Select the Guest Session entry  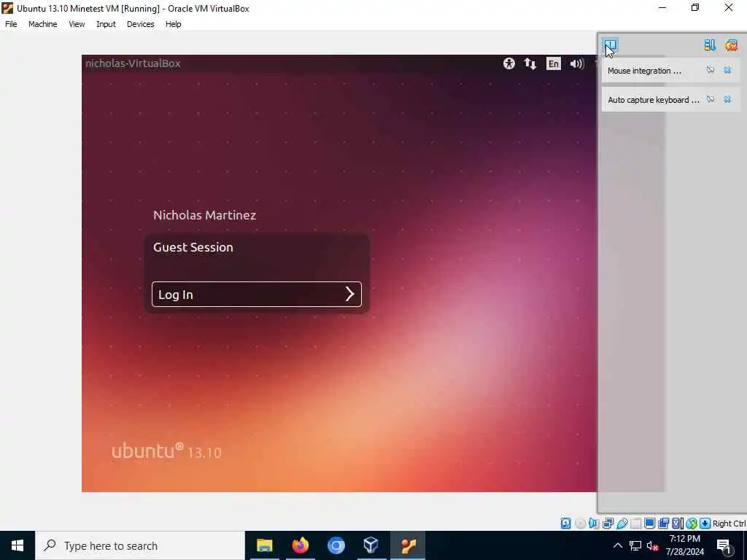[193, 247]
